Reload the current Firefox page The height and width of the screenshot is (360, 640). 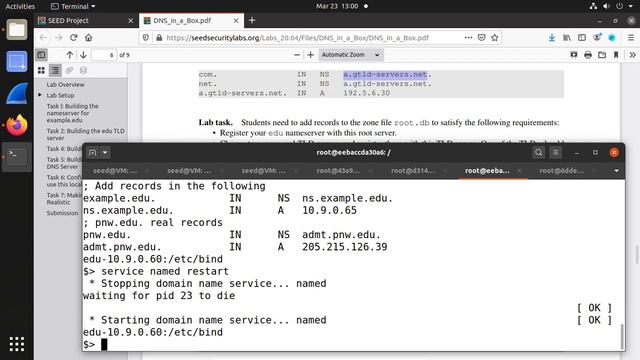pyautogui.click(x=73, y=38)
